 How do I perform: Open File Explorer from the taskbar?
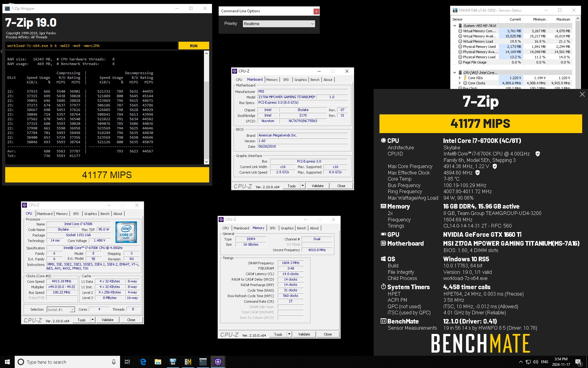tap(158, 362)
